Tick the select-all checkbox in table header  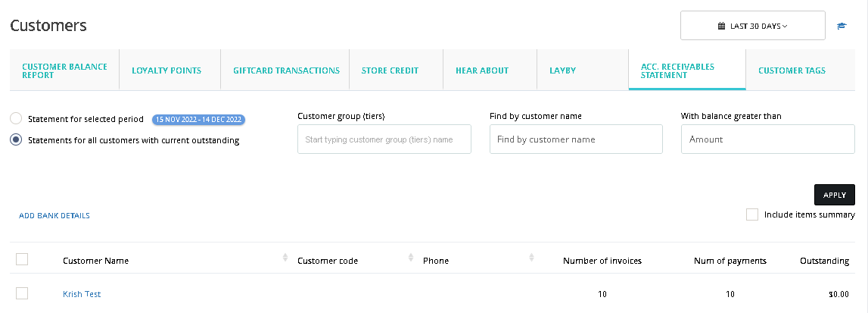pyautogui.click(x=22, y=258)
